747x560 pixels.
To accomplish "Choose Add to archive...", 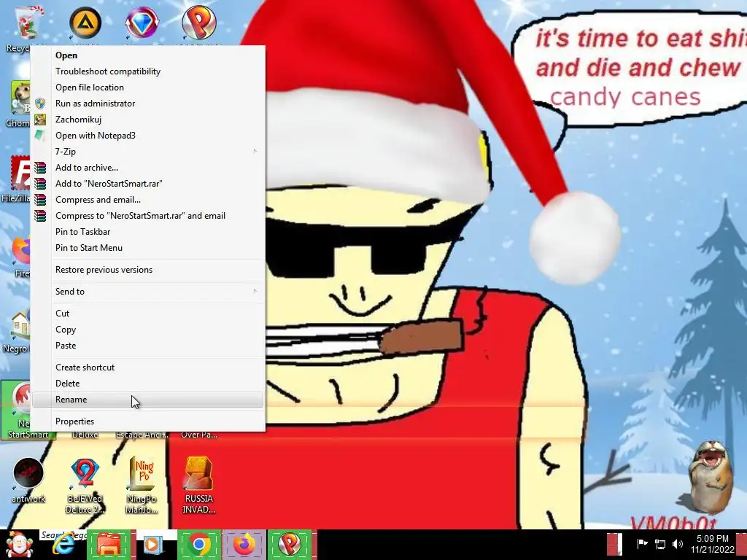I will [x=147, y=168].
